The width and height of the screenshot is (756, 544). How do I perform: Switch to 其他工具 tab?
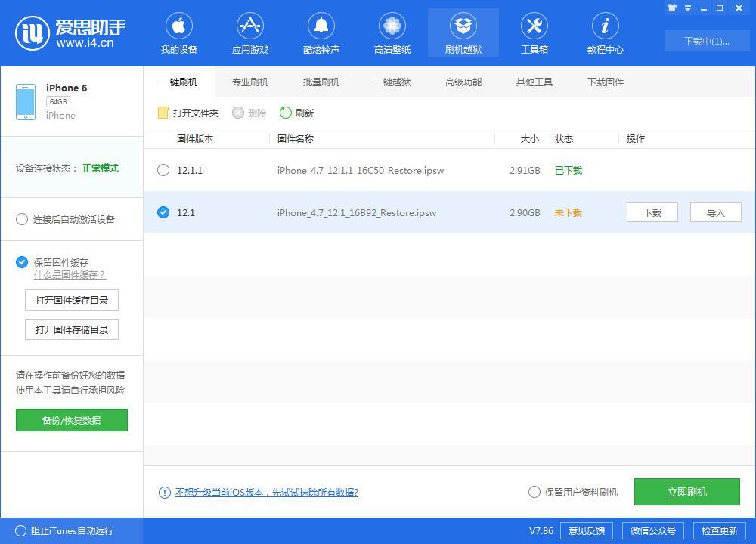[534, 82]
